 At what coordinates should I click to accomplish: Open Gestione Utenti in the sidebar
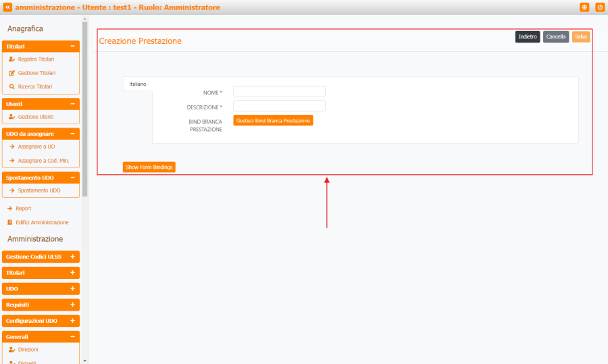click(x=35, y=117)
